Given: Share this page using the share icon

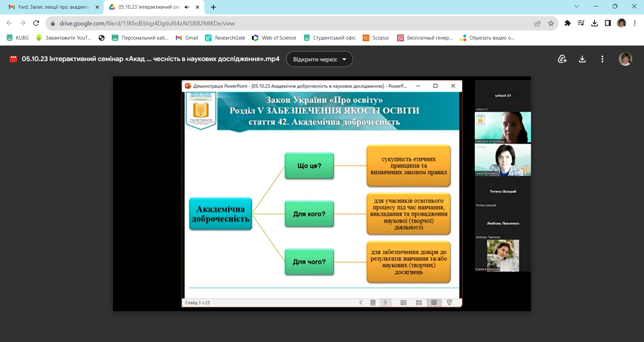Looking at the screenshot, I should (537, 23).
